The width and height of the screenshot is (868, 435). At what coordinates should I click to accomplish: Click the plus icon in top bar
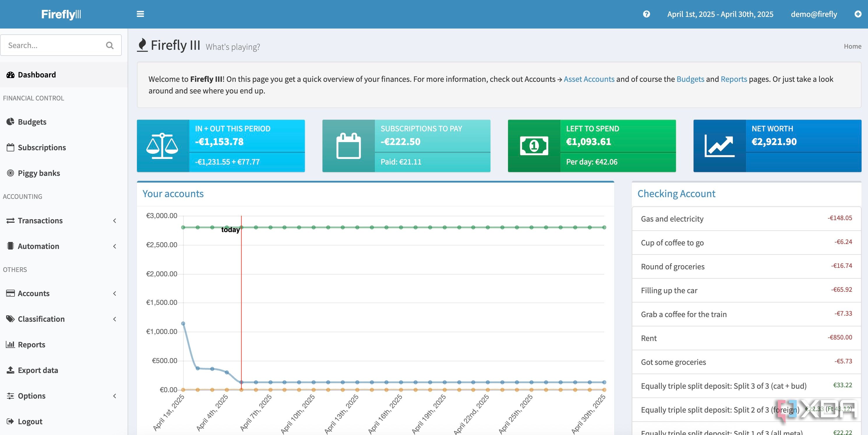pyautogui.click(x=858, y=14)
